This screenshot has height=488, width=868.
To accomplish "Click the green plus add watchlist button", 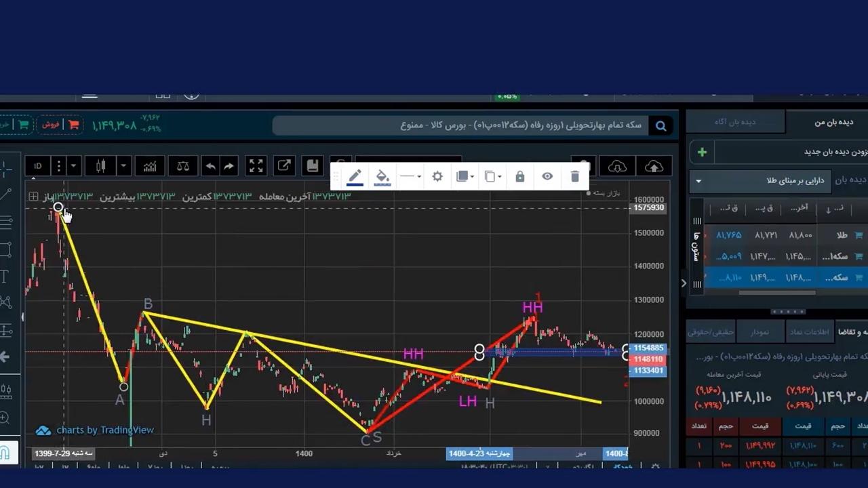I will click(702, 152).
